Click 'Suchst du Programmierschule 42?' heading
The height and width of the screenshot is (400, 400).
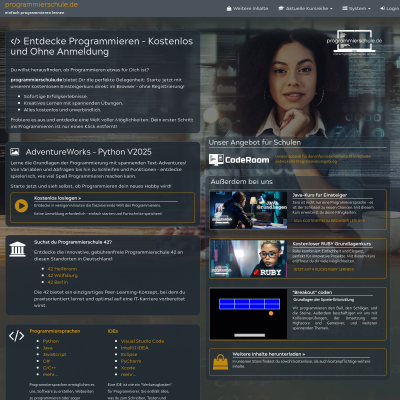coord(73,242)
